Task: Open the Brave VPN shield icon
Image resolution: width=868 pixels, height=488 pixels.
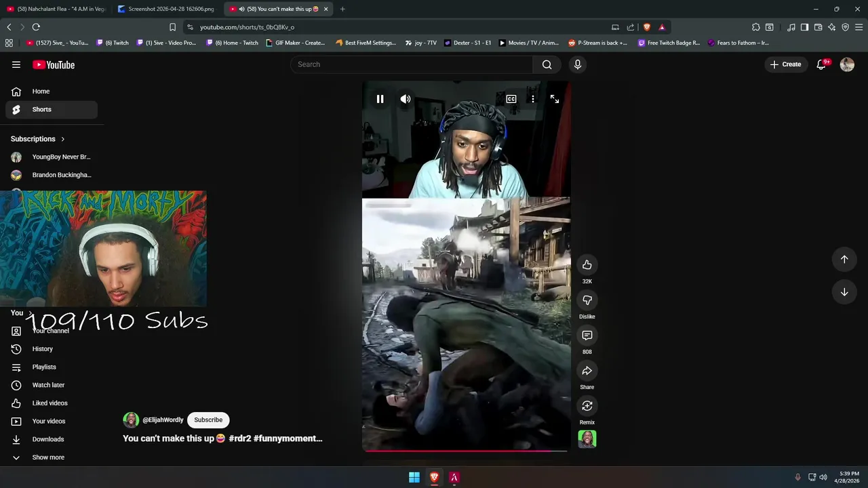Action: click(846, 27)
